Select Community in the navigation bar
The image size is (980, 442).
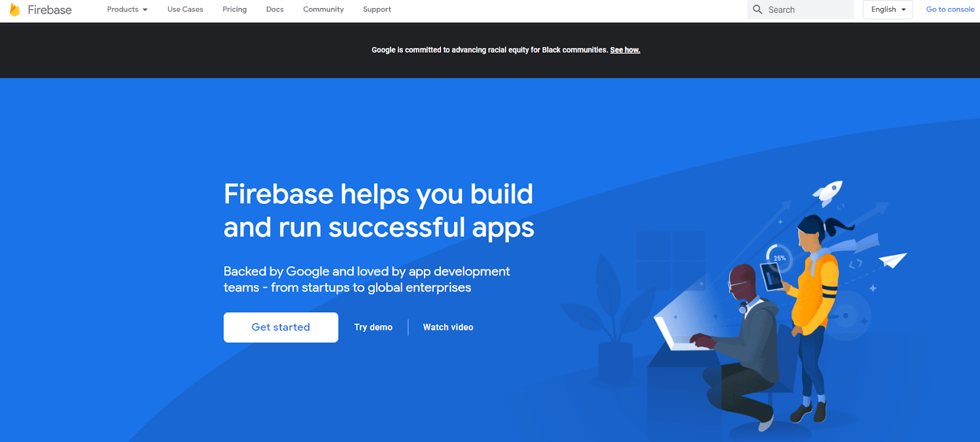tap(323, 9)
